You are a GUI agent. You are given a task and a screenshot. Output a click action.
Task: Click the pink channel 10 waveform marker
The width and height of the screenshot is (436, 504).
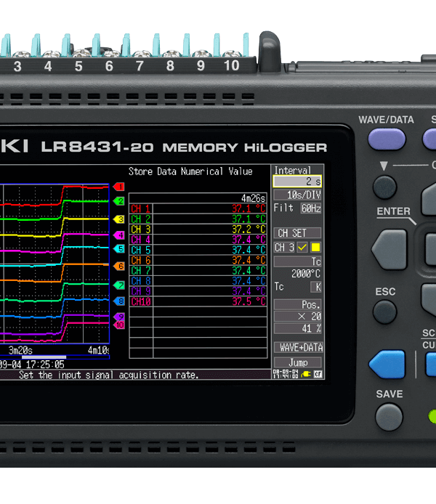pos(119,325)
